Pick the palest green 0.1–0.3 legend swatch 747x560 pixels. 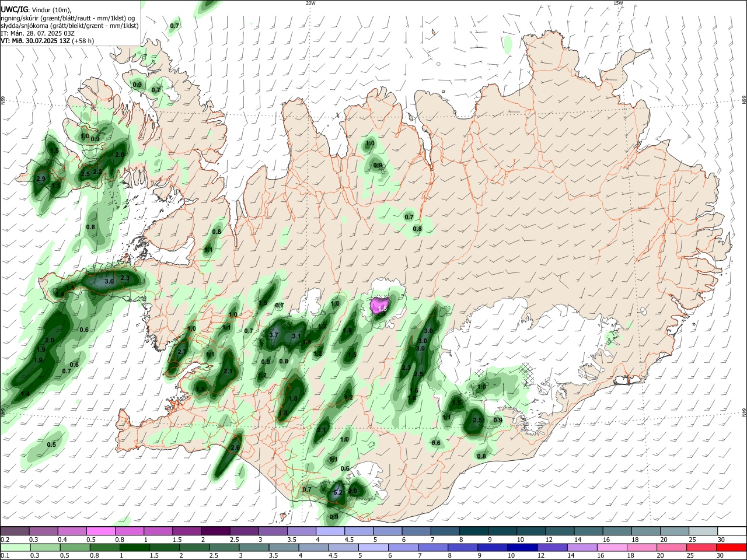15,547
